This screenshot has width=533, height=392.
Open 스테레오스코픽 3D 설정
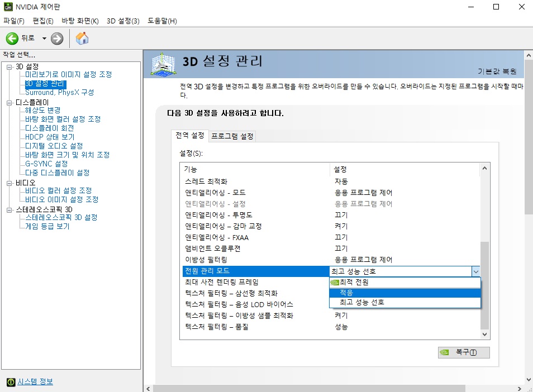[61, 217]
